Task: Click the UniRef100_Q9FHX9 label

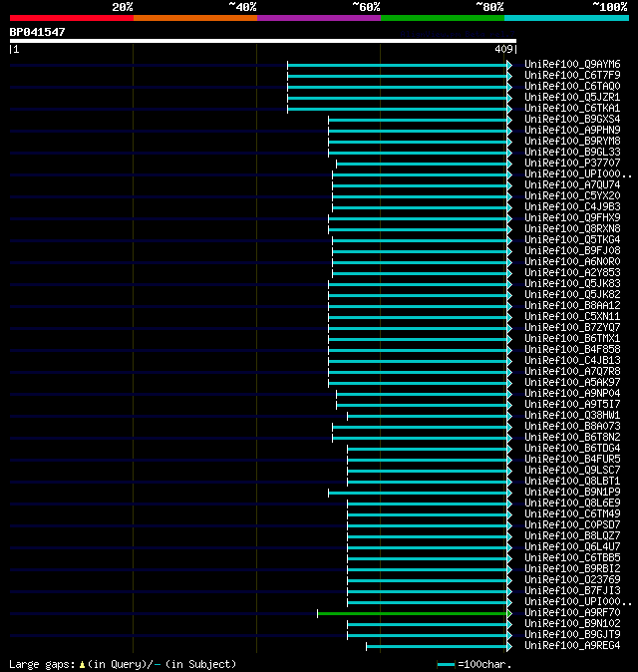Action: pyautogui.click(x=572, y=217)
